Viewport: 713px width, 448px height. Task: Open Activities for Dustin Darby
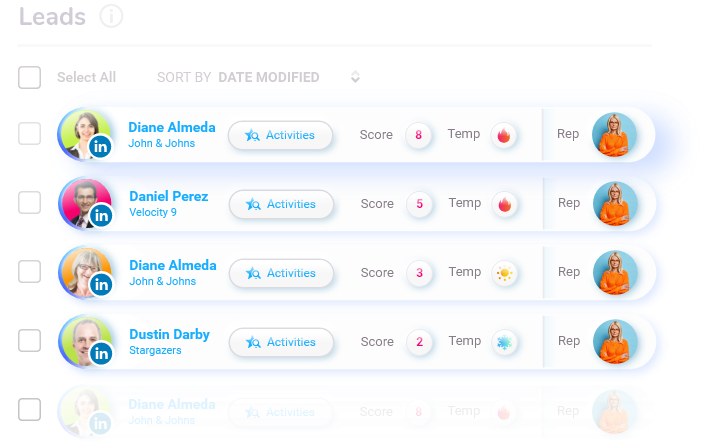(281, 342)
